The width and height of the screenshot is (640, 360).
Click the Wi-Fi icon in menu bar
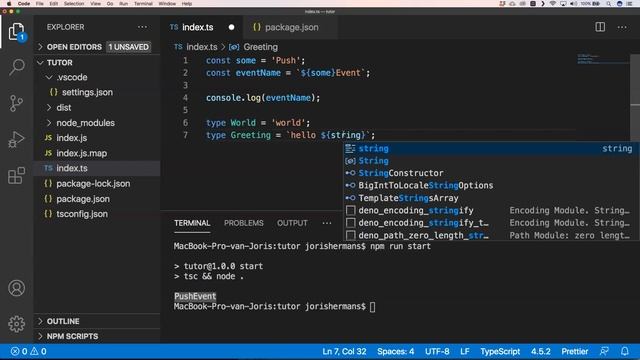coord(553,4)
